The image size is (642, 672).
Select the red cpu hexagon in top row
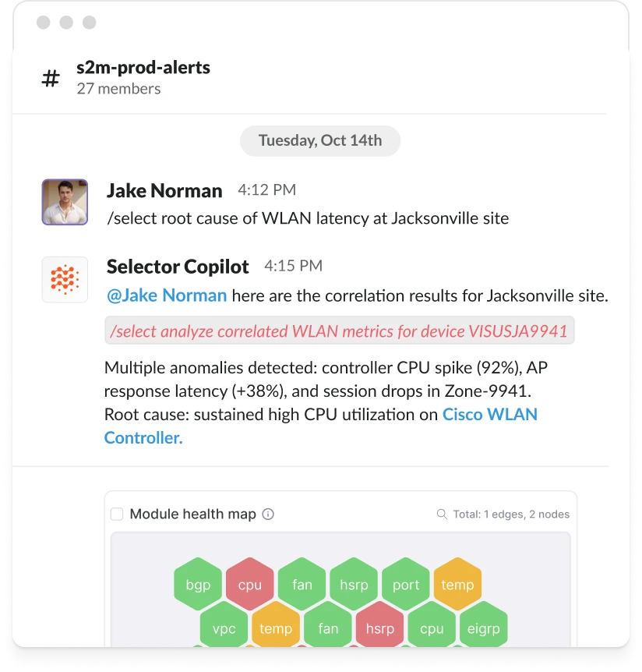[x=250, y=585]
